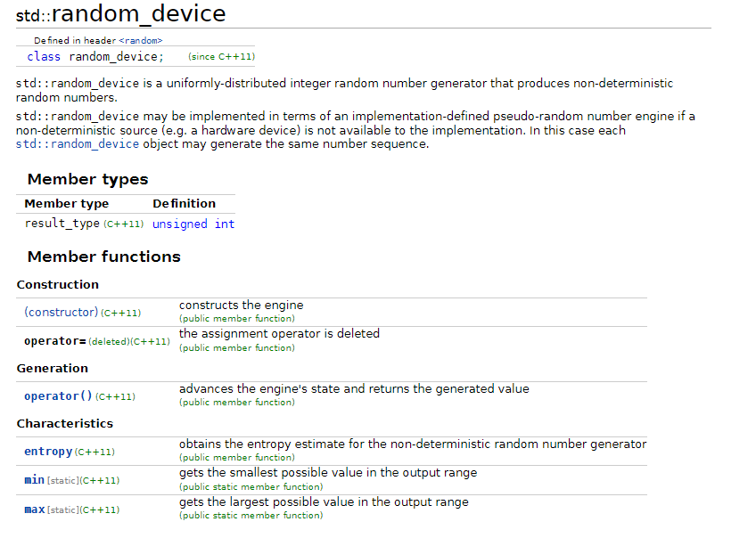This screenshot has width=756, height=538.
Task: Click the deleted operator= entry
Action: click(55, 341)
